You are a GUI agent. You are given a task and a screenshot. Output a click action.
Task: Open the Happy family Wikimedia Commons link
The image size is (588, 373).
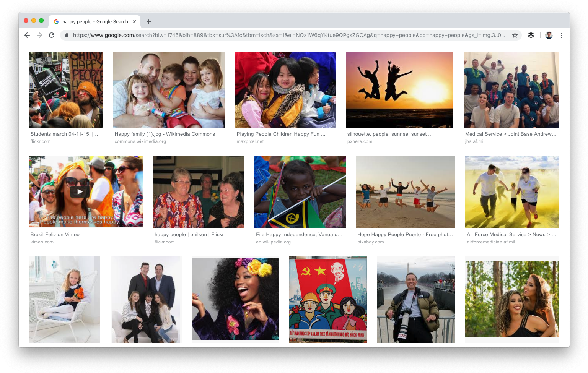(165, 134)
